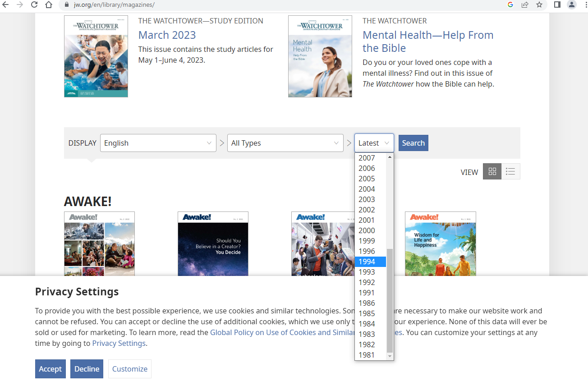Decline additional cookies
This screenshot has height=386, width=588.
87,369
